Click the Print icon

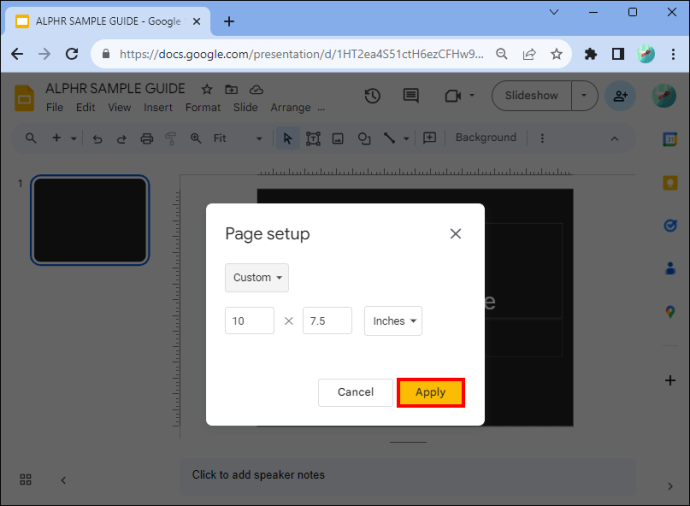tap(147, 139)
